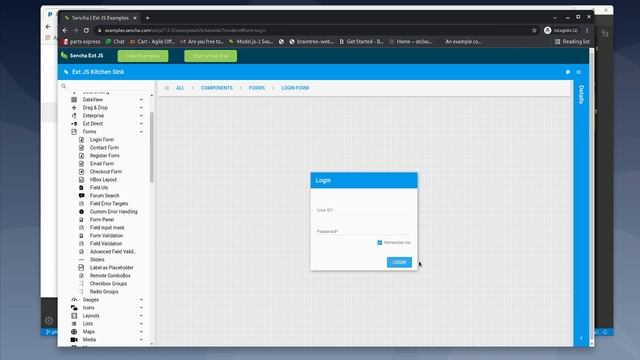Image resolution: width=640 pixels, height=360 pixels.
Task: Expand the DataView category arrow
Action: pyautogui.click(x=141, y=100)
